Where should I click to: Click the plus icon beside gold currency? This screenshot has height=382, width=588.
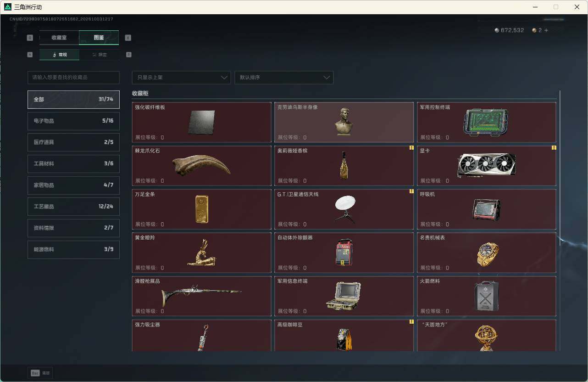[546, 30]
